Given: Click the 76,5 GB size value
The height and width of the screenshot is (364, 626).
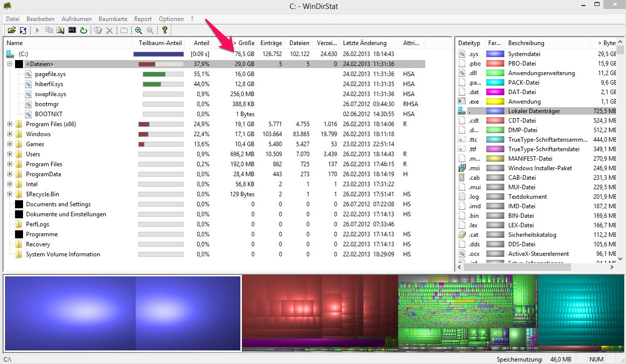Looking at the screenshot, I should pyautogui.click(x=244, y=54).
